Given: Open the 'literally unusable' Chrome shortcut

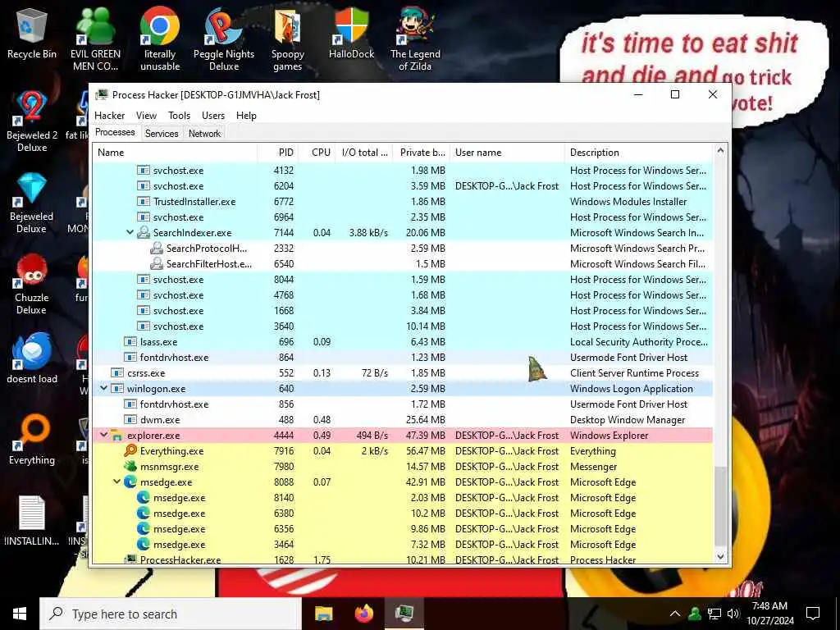Looking at the screenshot, I should point(160,39).
